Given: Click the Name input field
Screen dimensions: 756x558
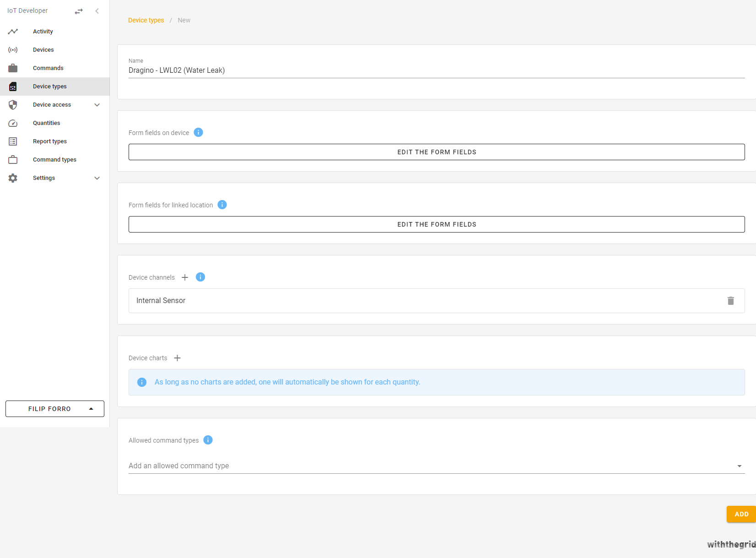Looking at the screenshot, I should coord(436,70).
